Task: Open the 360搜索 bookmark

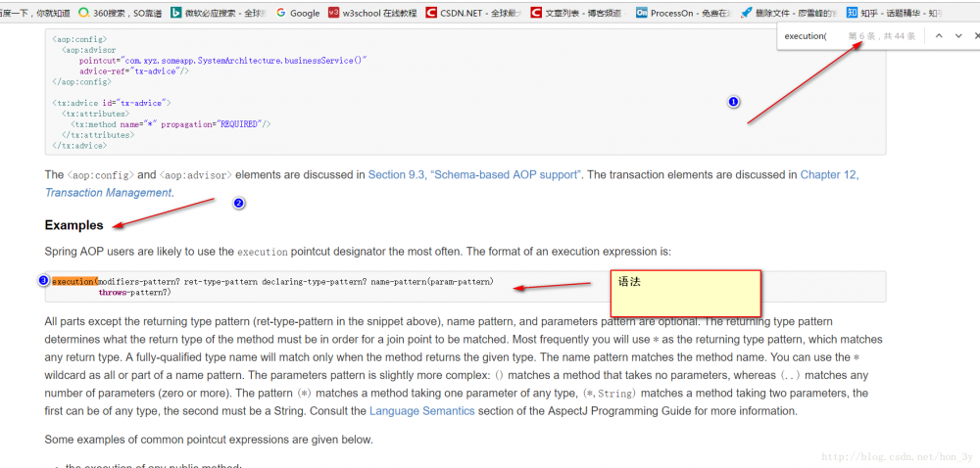Action: pos(120,13)
